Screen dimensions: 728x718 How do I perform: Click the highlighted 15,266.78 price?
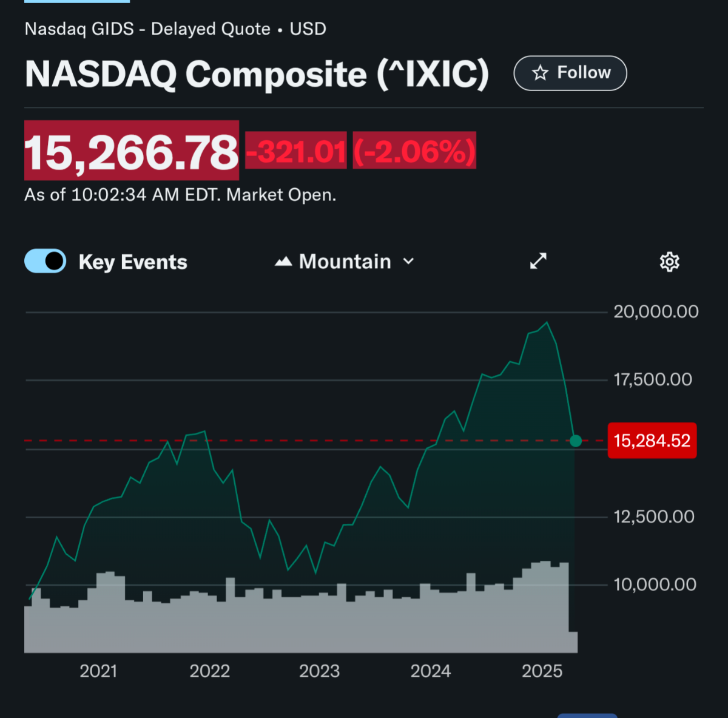point(132,151)
